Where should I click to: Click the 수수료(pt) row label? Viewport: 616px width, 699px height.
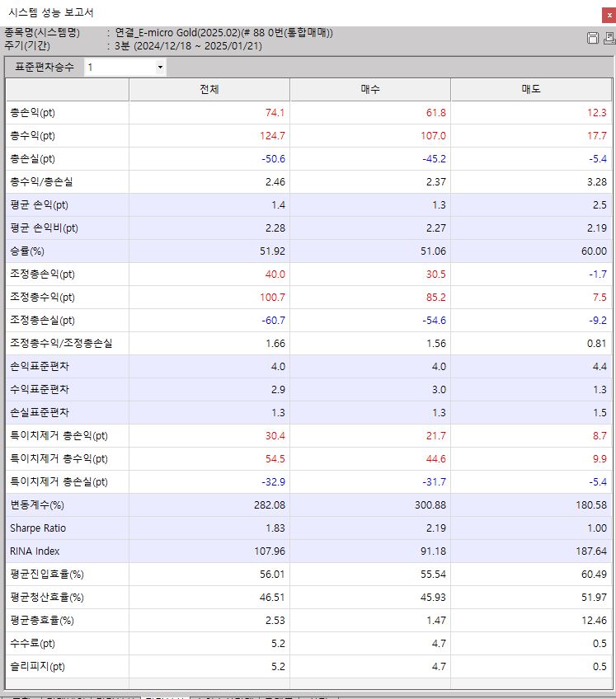tap(33, 643)
